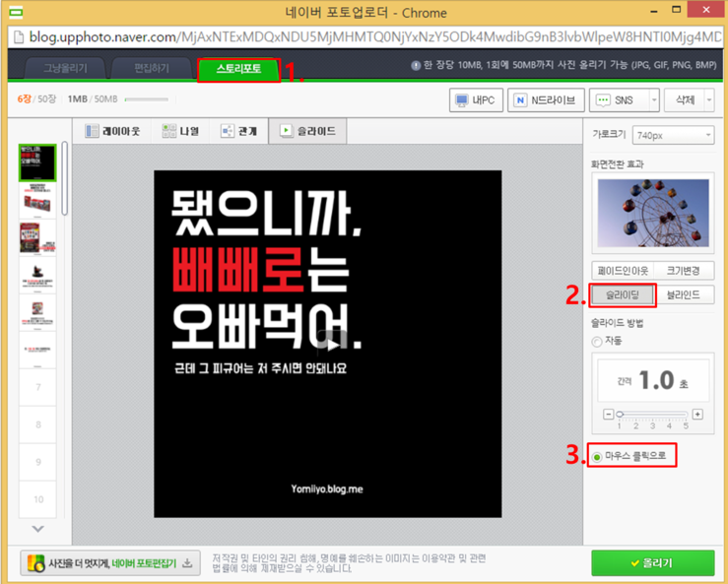This screenshot has height=584, width=728.
Task: Choose the 나열 arrangement icon
Action: 169,131
